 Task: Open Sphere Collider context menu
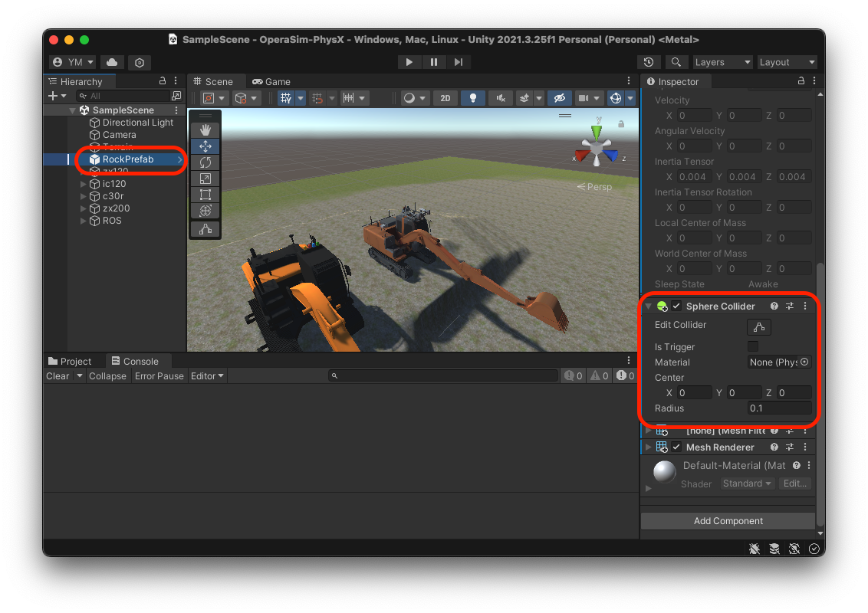805,306
